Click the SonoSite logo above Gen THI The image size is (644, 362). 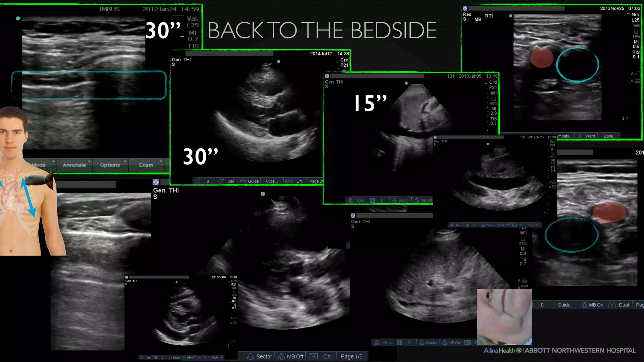pyautogui.click(x=156, y=182)
